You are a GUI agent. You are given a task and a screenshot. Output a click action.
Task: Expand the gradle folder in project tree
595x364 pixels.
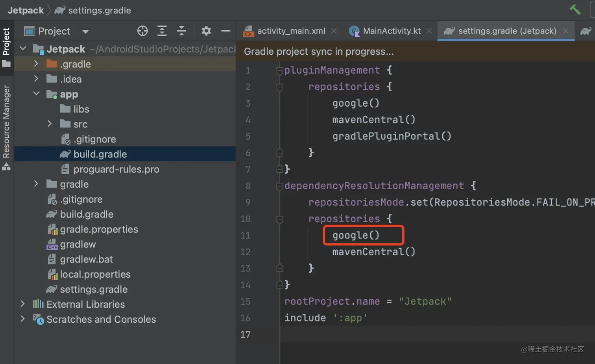tap(36, 184)
